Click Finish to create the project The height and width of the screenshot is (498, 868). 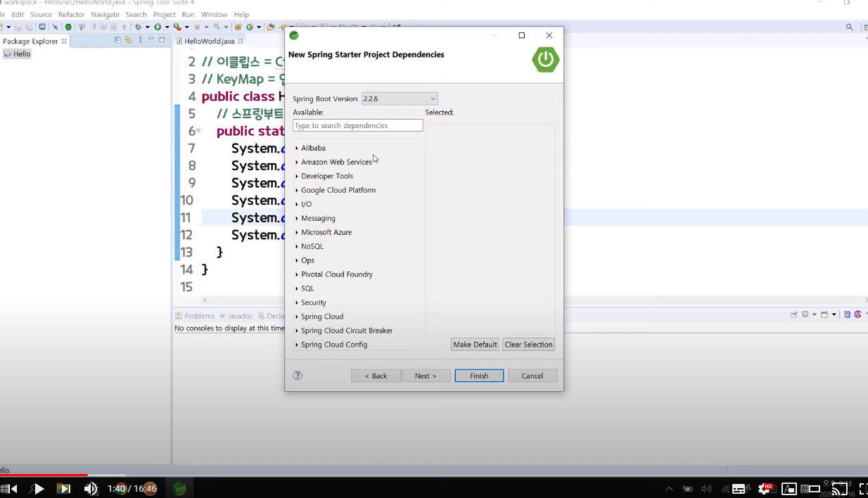tap(479, 376)
